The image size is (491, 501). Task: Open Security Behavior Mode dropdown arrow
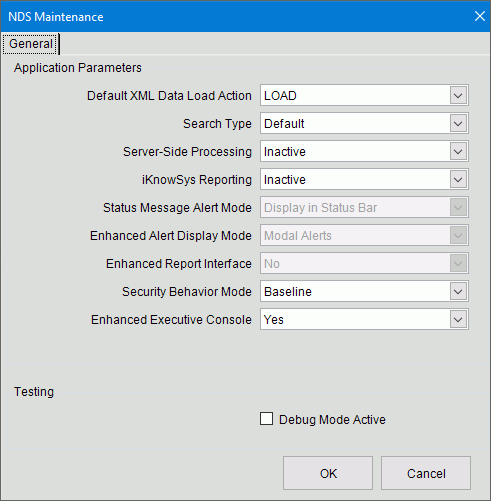tap(458, 292)
